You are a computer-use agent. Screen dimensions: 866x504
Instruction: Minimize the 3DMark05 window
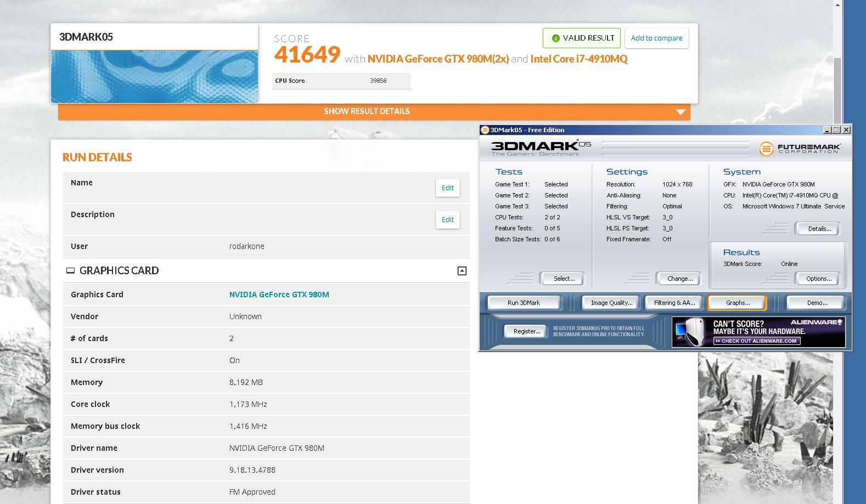tap(827, 130)
